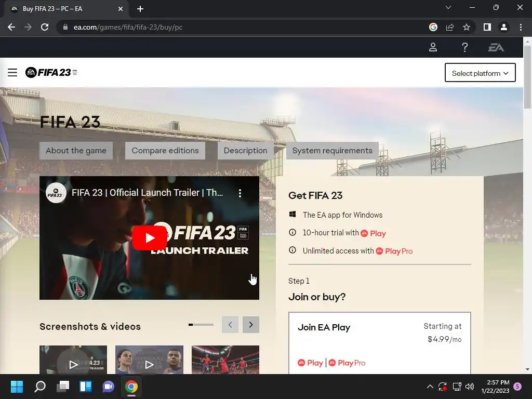532x399 pixels.
Task: Go forward in browser history
Action: coord(28,27)
